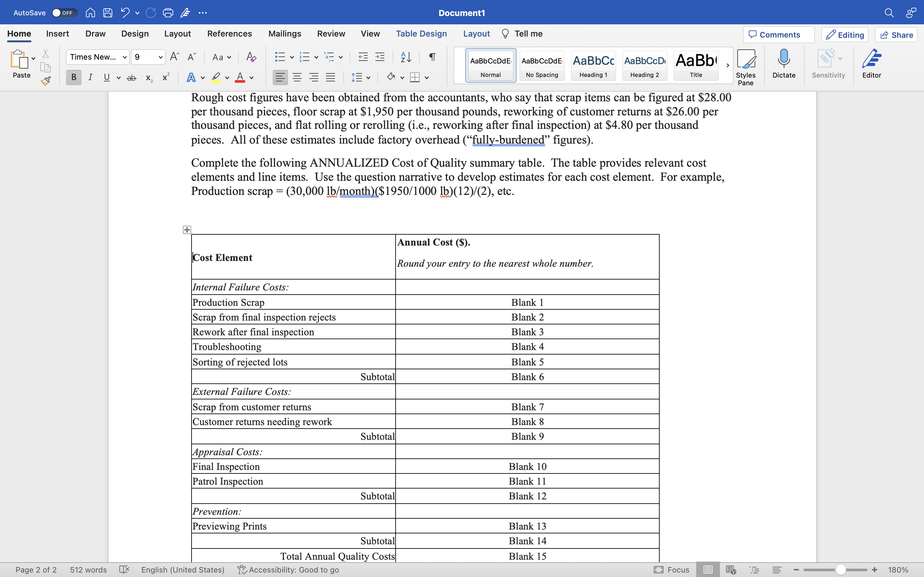Start Dictate microphone tool
The width and height of the screenshot is (924, 577).
tap(783, 64)
